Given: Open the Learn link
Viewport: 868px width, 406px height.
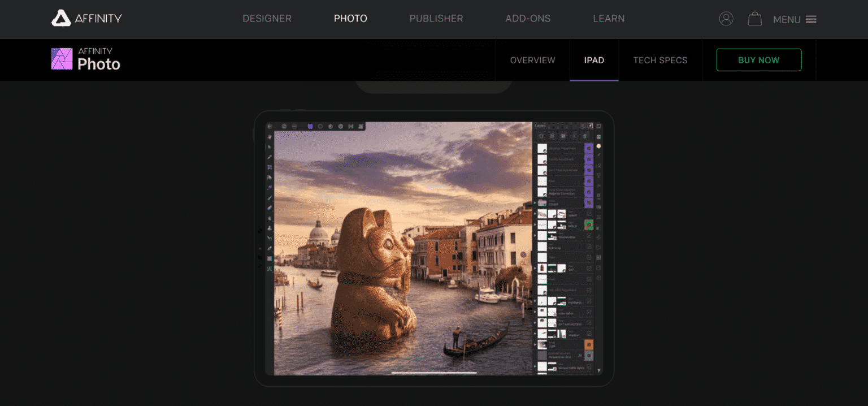Looking at the screenshot, I should tap(609, 19).
